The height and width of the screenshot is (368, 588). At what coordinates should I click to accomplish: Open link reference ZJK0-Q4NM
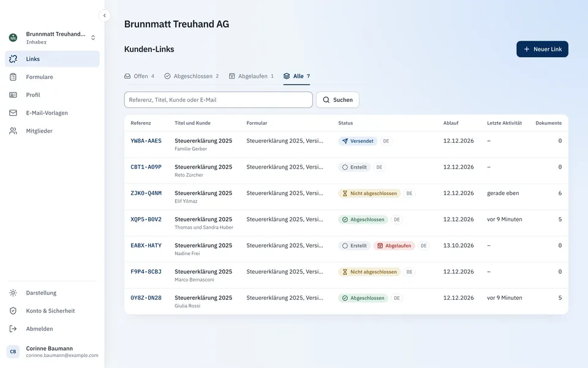click(x=146, y=193)
